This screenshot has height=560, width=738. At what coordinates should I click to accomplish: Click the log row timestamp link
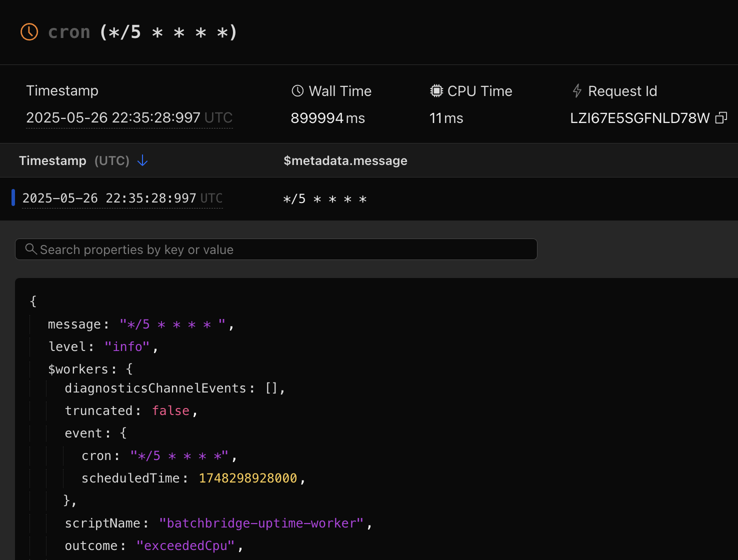click(x=122, y=198)
